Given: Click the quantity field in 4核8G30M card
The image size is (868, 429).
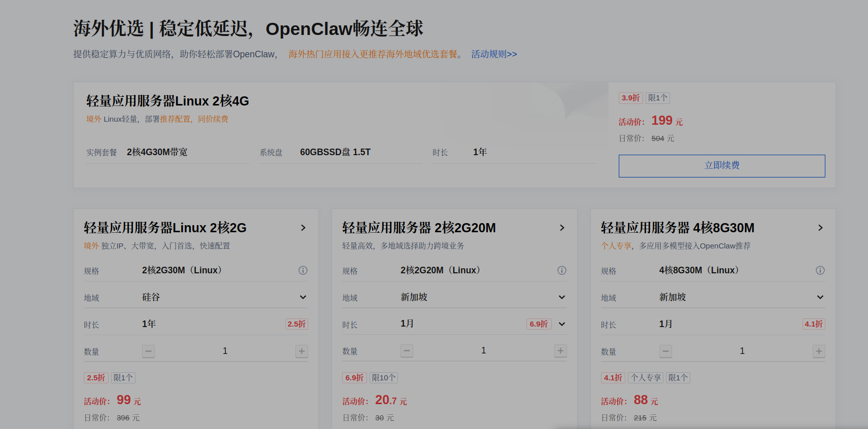Looking at the screenshot, I should (742, 351).
